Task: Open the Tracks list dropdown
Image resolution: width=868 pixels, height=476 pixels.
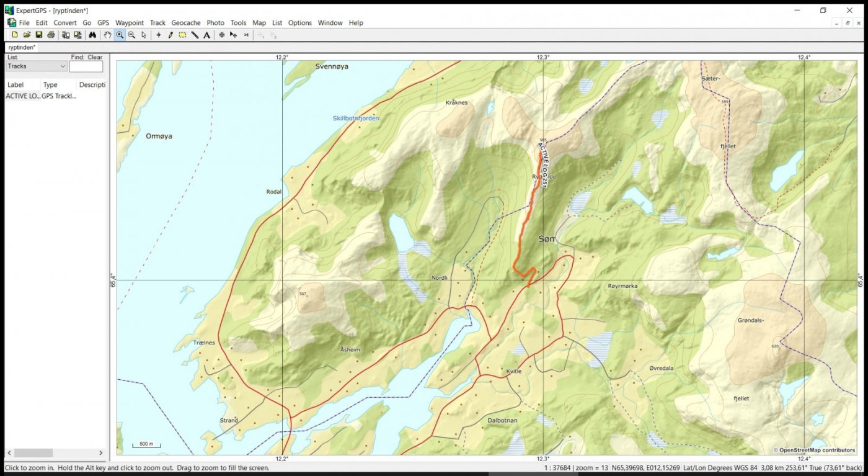Action: 37,66
